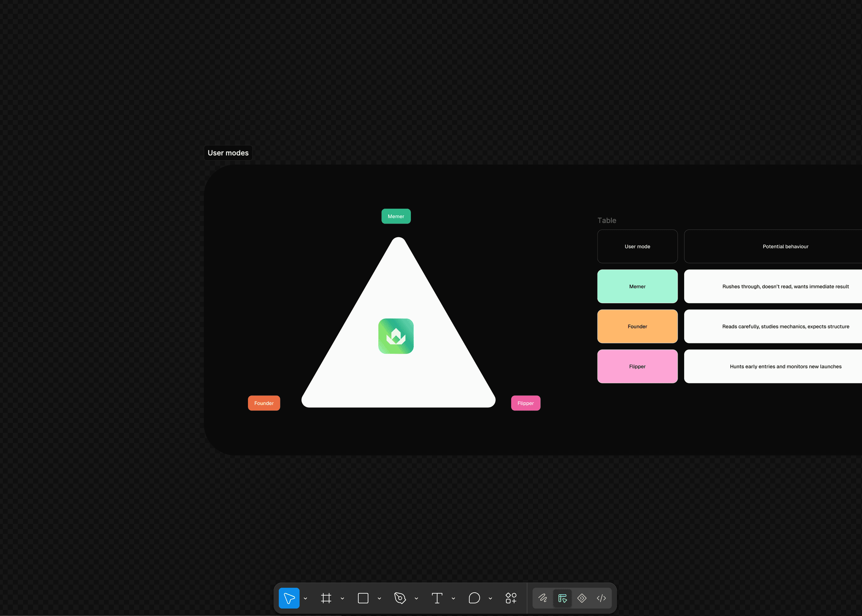Select the Table layer label
862x616 pixels.
point(607,220)
